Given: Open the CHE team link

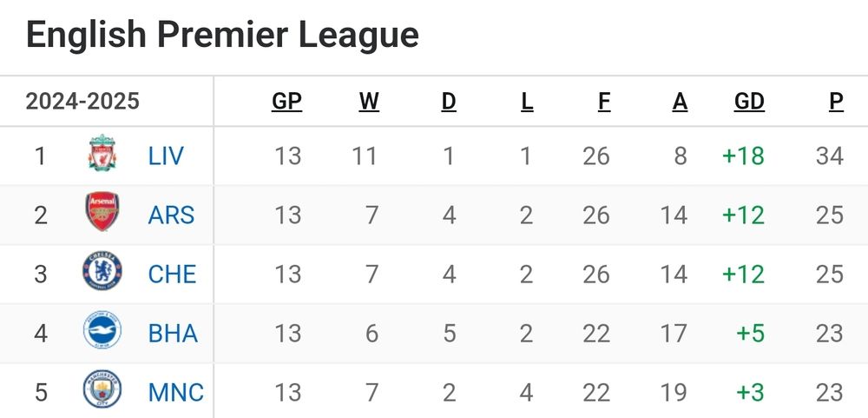Looking at the screenshot, I should click(172, 274).
